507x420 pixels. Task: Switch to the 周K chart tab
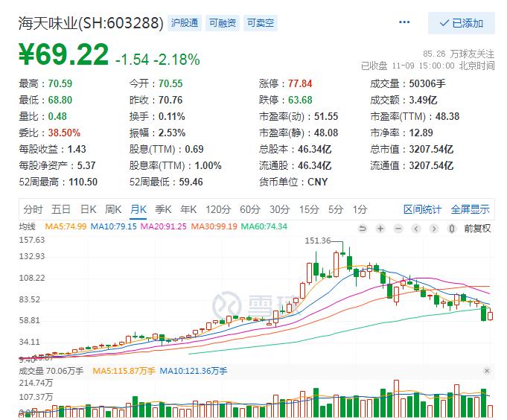(x=113, y=209)
